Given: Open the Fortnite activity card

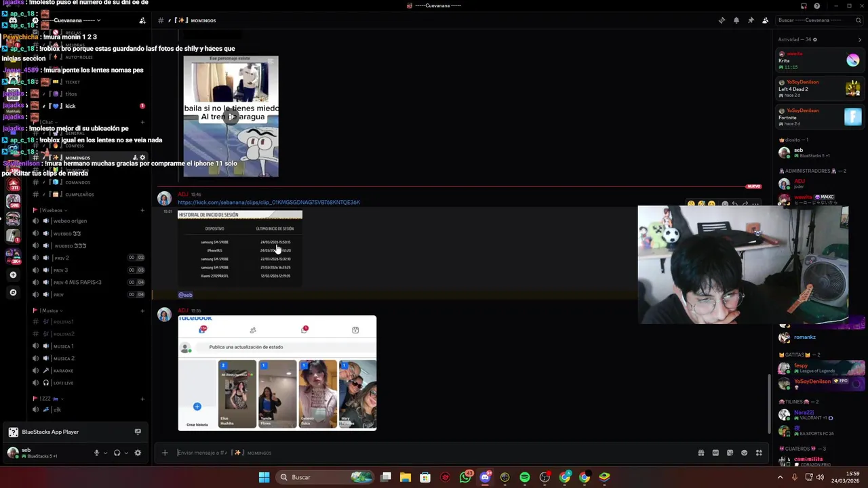Looking at the screenshot, I should 820,117.
